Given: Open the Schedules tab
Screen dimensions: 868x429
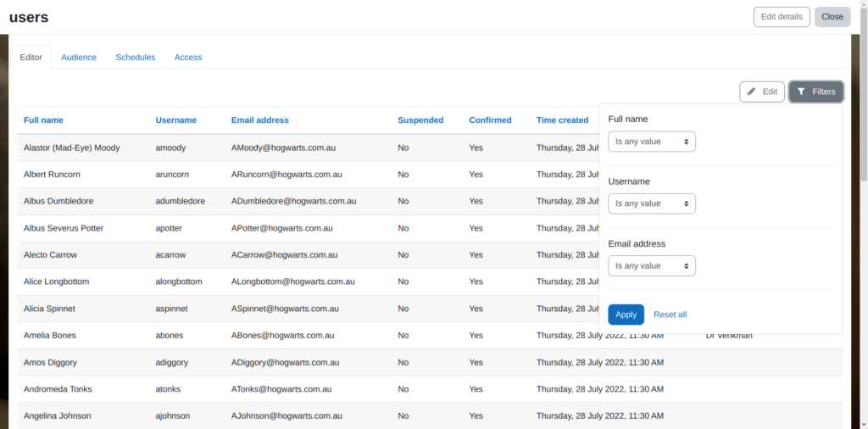Looking at the screenshot, I should pyautogui.click(x=136, y=58).
